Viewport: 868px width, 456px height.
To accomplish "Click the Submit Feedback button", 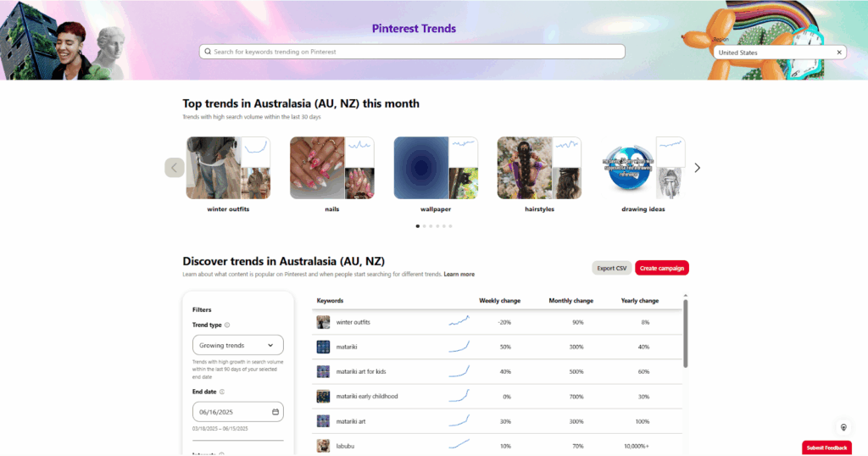I will pos(826,448).
